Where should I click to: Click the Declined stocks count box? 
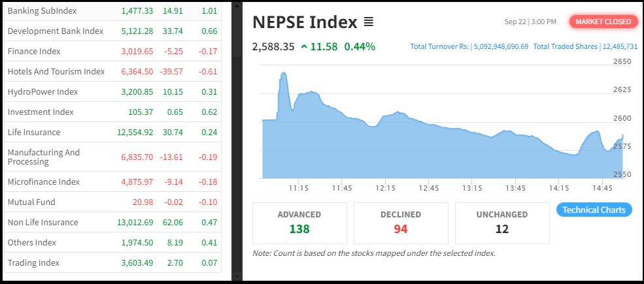pos(401,223)
